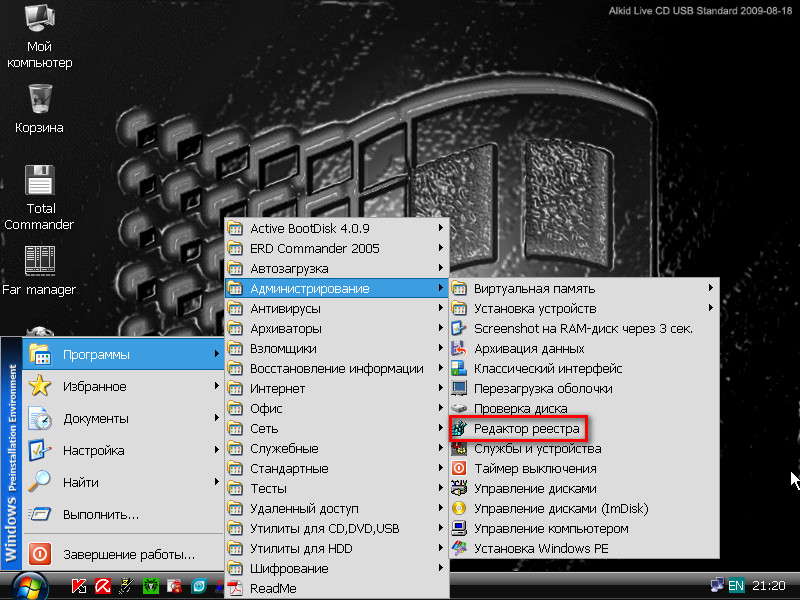Click the ImDisk gold disc icon
This screenshot has height=600, width=800.
tap(459, 508)
